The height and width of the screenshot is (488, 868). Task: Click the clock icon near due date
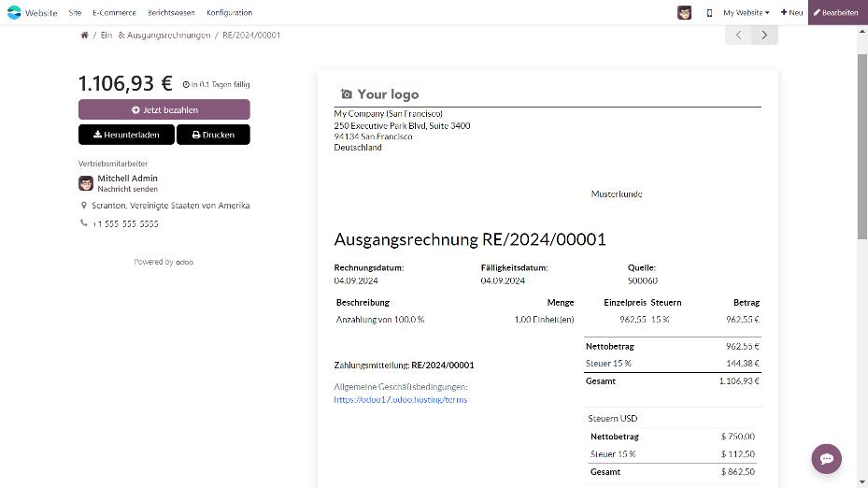(186, 85)
